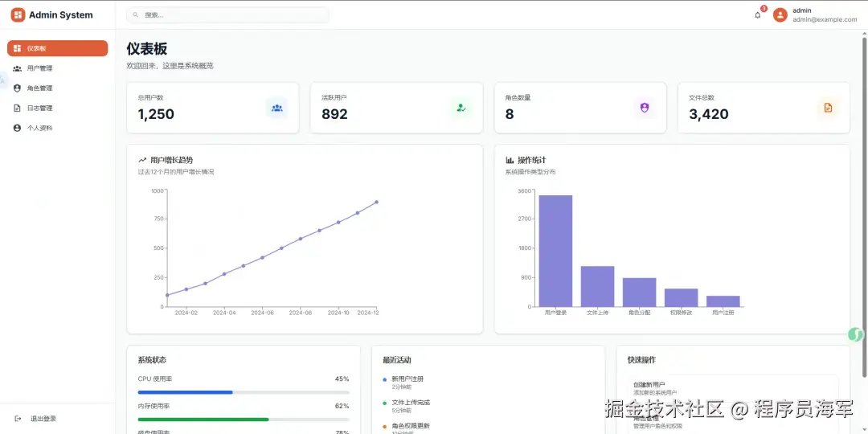This screenshot has height=434, width=868.
Task: Click the Admin System logo icon
Action: tap(18, 15)
